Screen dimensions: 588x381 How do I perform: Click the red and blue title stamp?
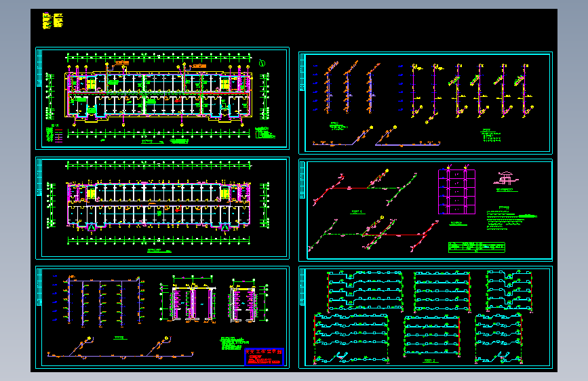[264, 357]
